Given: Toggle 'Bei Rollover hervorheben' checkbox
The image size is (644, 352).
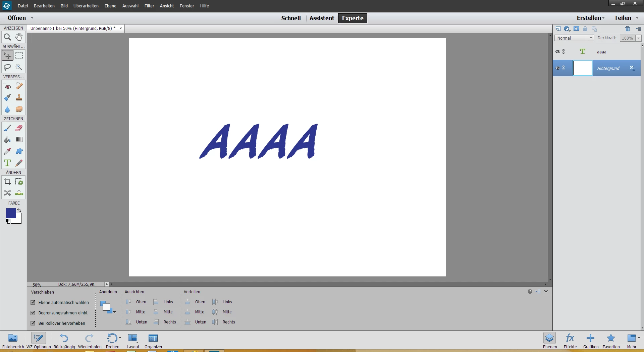Looking at the screenshot, I should [33, 323].
